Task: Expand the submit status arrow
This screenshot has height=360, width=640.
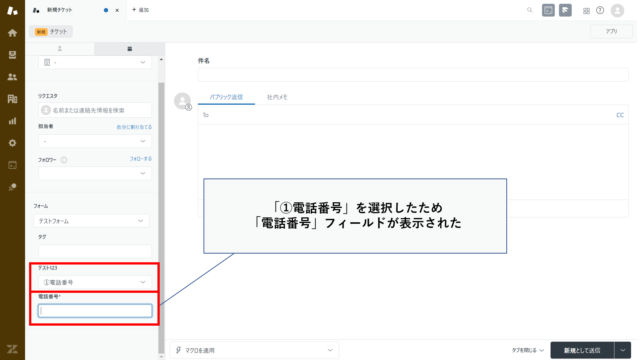Action: coord(622,350)
